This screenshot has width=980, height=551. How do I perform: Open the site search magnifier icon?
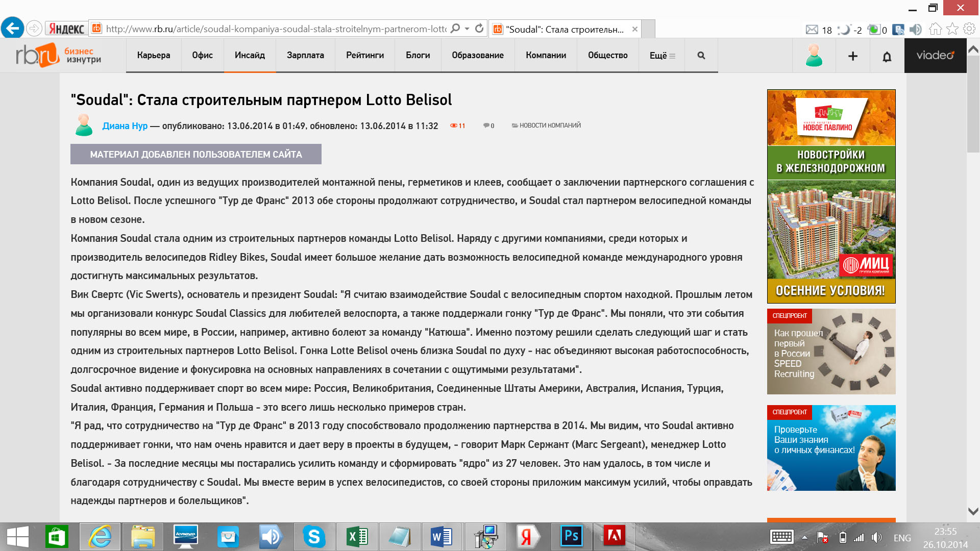pos(701,55)
